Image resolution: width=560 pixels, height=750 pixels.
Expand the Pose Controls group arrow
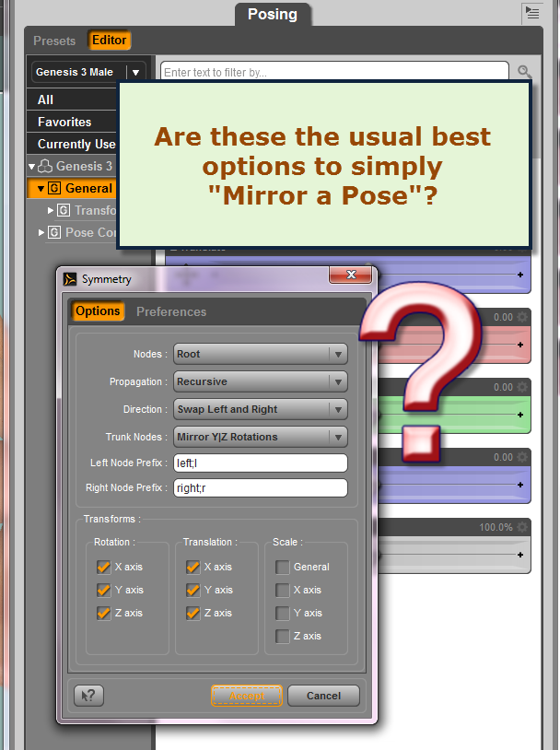point(41,232)
